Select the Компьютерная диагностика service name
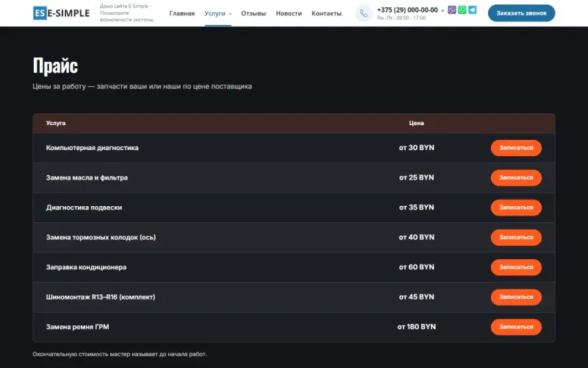Screen dimensions: 588x368 (93, 148)
